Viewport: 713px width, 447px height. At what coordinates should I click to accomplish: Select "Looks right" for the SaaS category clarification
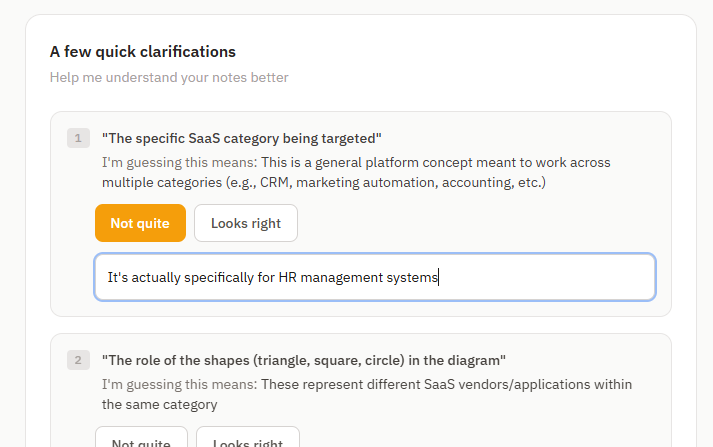pyautogui.click(x=245, y=223)
